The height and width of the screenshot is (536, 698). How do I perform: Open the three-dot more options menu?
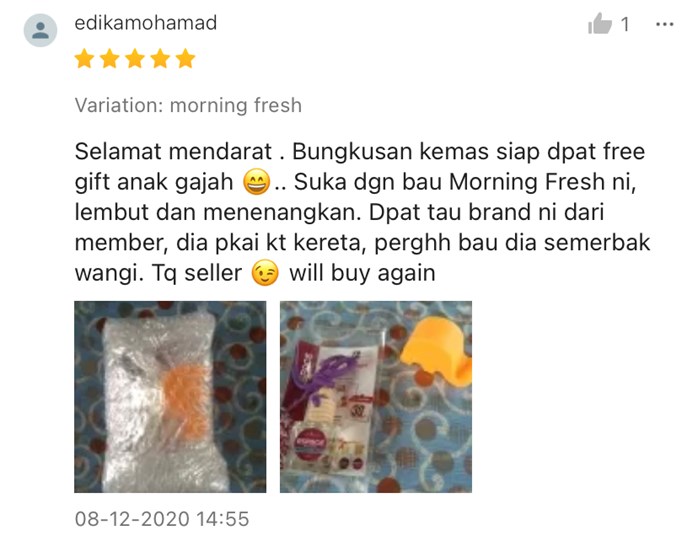665,24
